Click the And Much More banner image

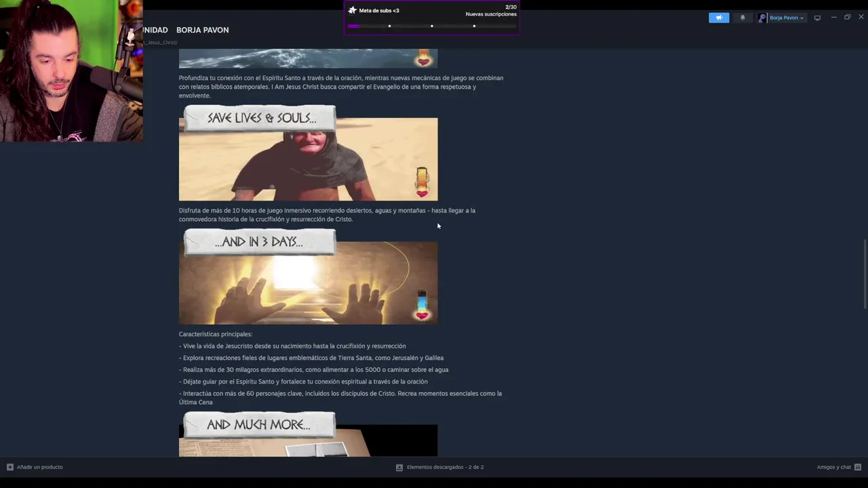pos(308,434)
